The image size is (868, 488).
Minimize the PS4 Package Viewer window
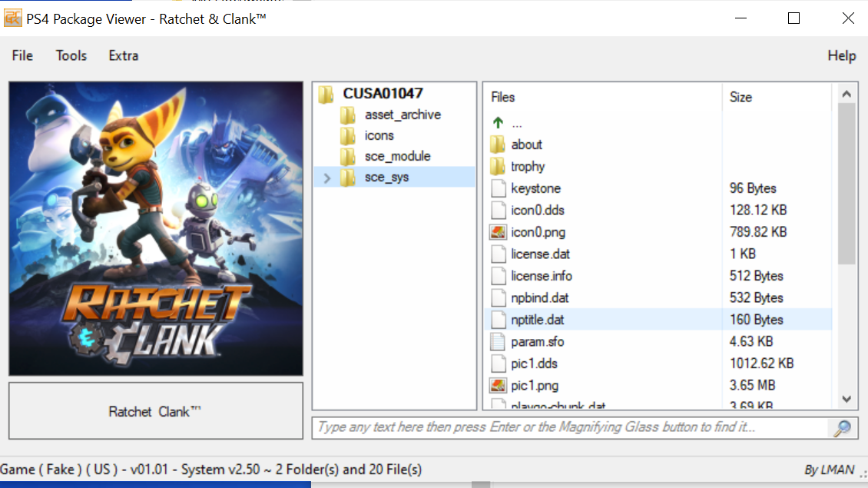click(x=740, y=18)
